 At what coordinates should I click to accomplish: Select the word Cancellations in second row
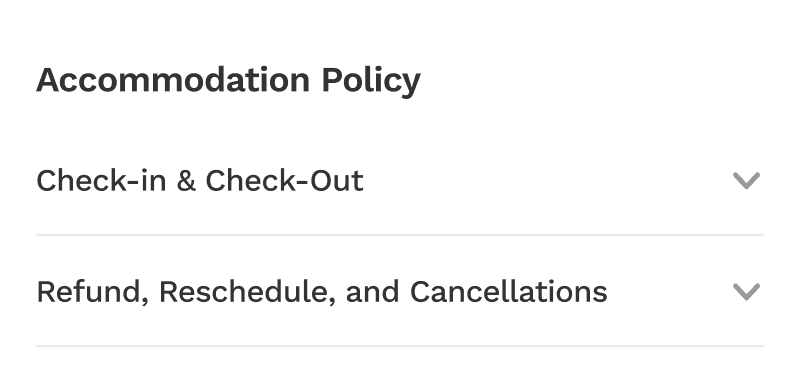[508, 292]
